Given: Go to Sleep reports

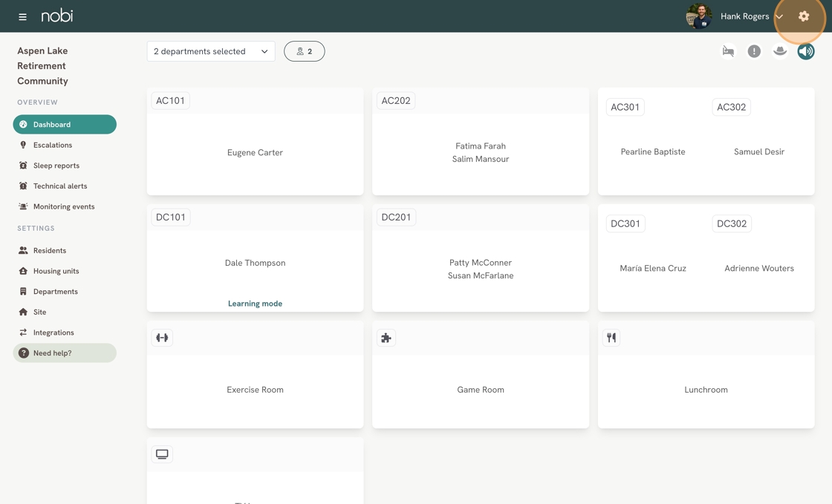Looking at the screenshot, I should click(x=56, y=166).
